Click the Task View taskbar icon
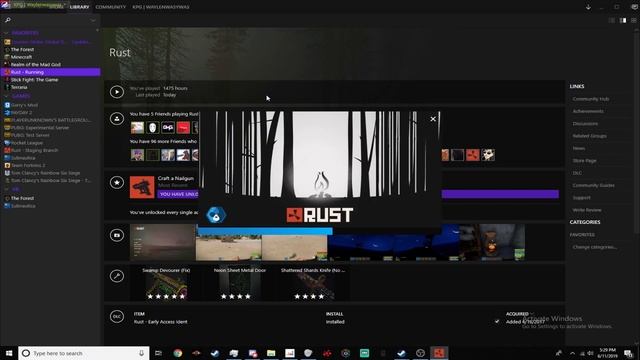 (x=158, y=353)
